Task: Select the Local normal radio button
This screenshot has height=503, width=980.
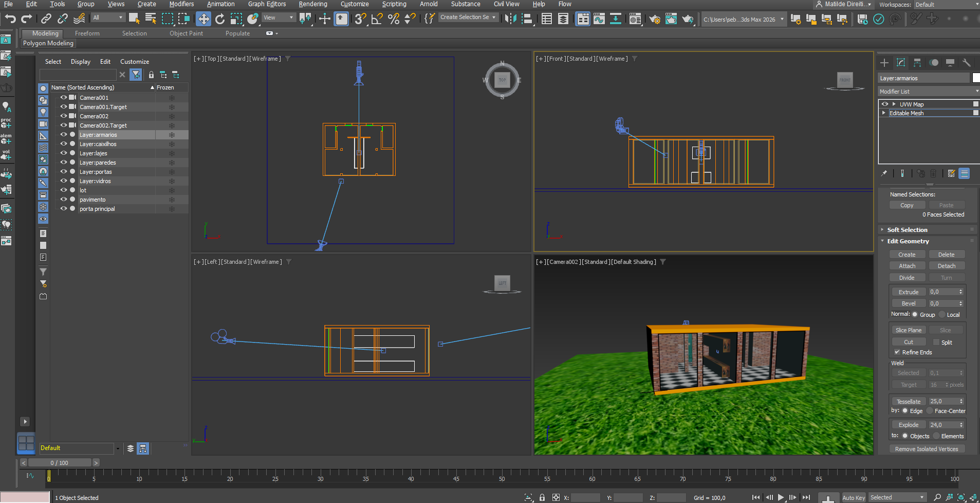Action: pyautogui.click(x=942, y=315)
